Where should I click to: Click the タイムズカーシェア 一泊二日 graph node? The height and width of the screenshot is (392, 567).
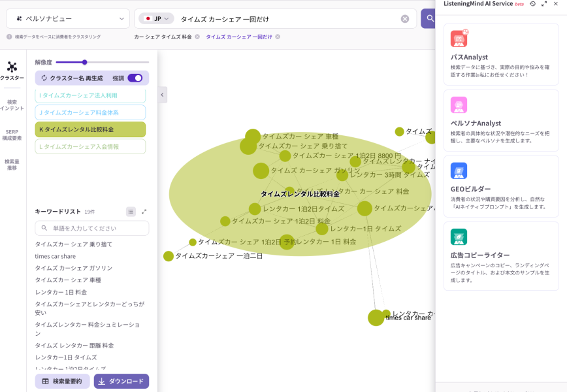[168, 256]
